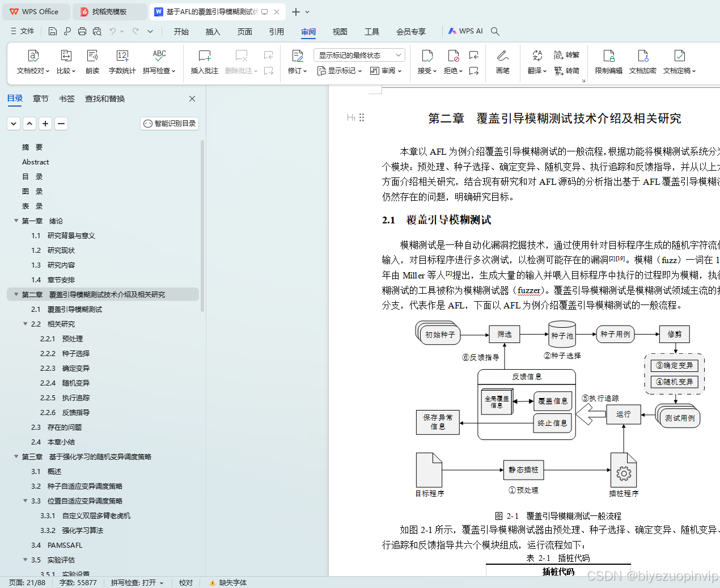Open the 视图 ribbon tab
The width and height of the screenshot is (720, 588).
tap(340, 32)
